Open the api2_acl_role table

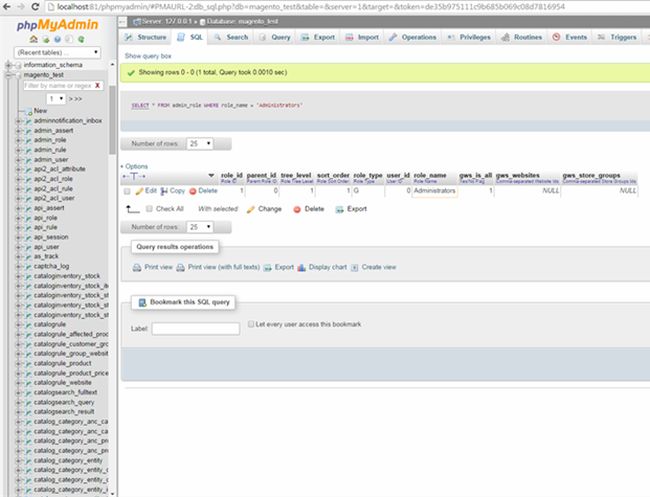tap(53, 179)
